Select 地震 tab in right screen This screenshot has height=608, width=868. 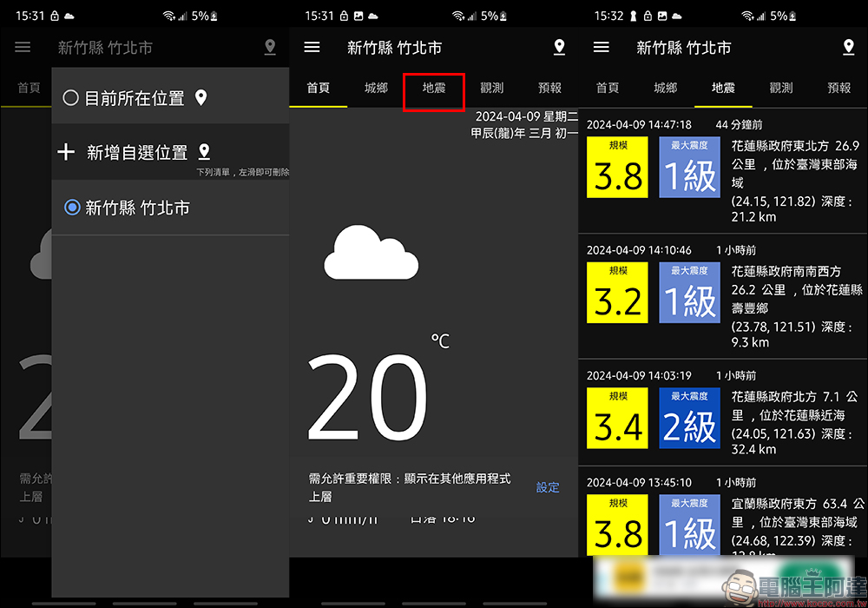click(x=723, y=88)
